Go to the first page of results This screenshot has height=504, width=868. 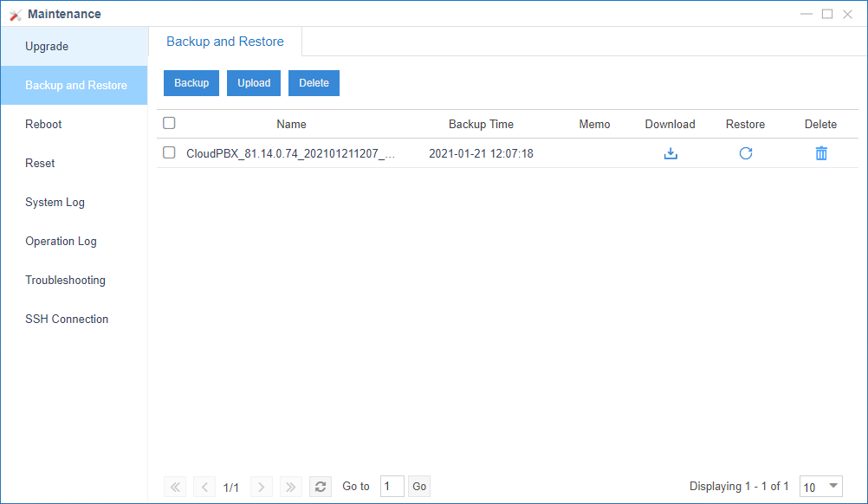175,487
